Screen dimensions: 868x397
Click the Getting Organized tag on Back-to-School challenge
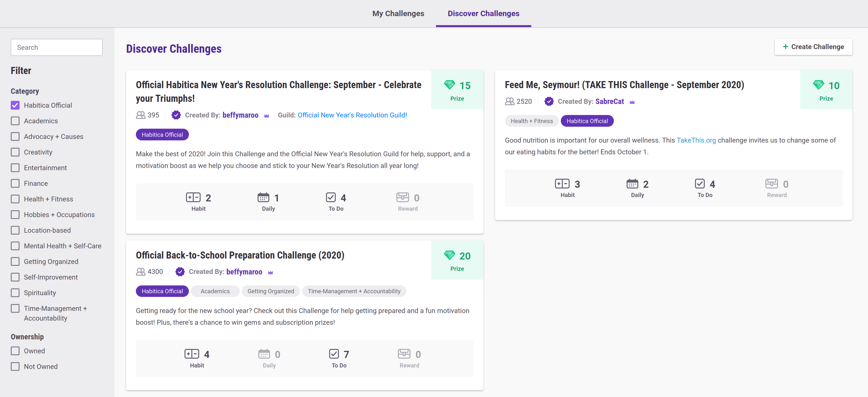click(x=271, y=291)
